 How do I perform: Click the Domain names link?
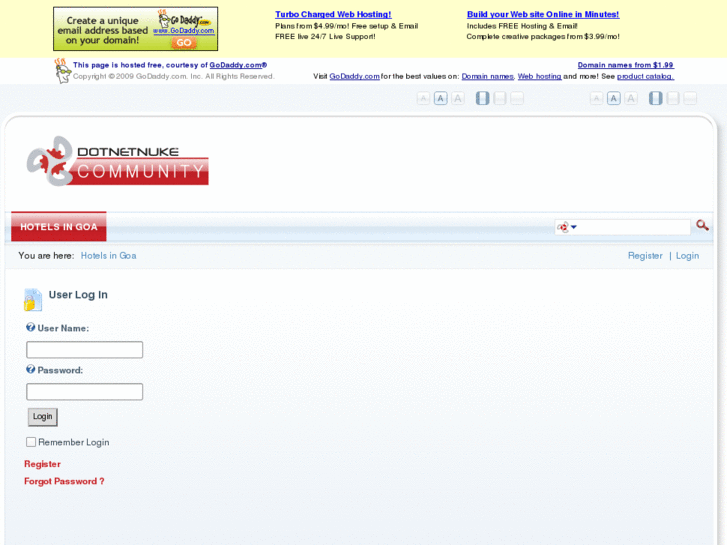coord(487,76)
